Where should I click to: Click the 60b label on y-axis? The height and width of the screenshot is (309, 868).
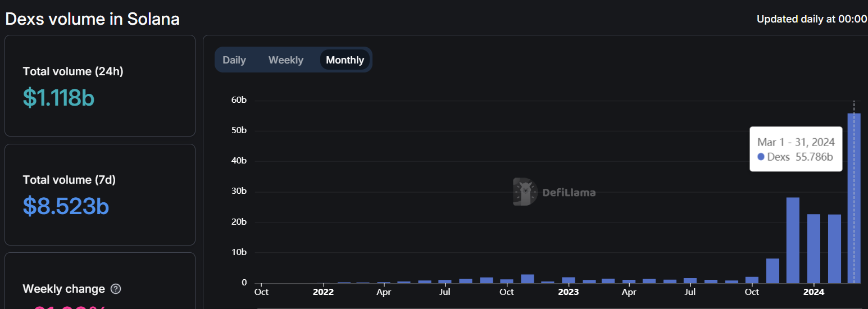coord(239,101)
